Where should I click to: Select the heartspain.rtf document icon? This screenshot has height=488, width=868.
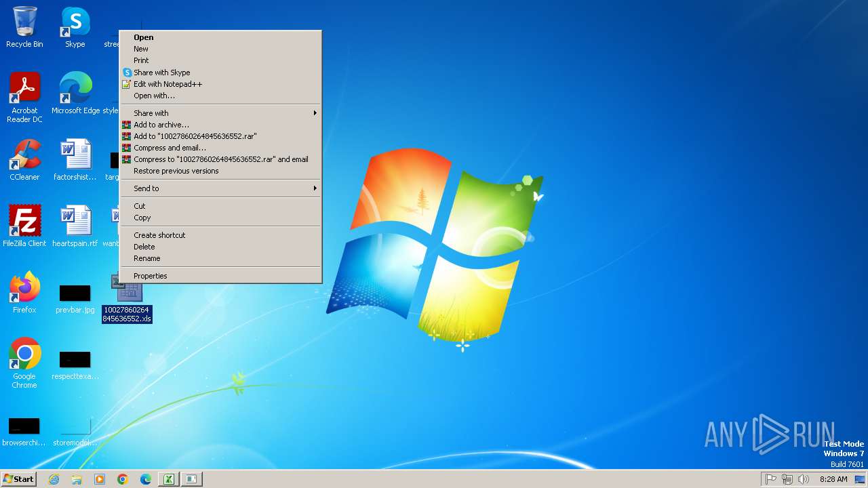[x=75, y=226]
